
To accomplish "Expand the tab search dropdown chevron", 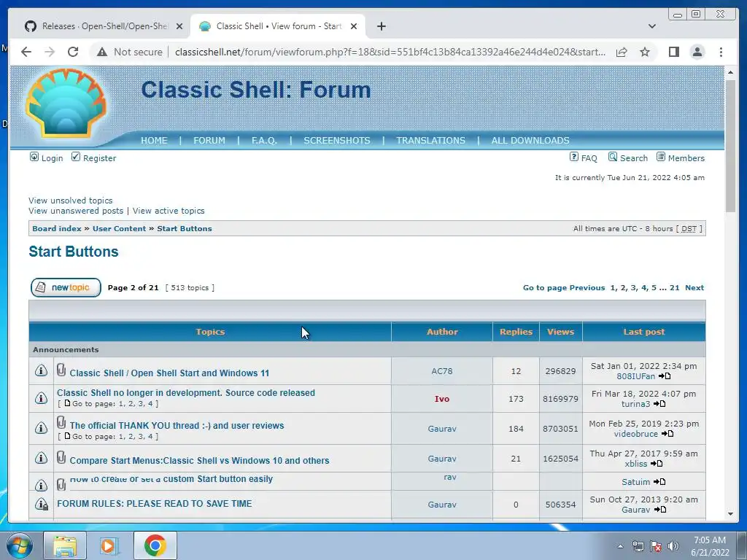I will tap(651, 26).
